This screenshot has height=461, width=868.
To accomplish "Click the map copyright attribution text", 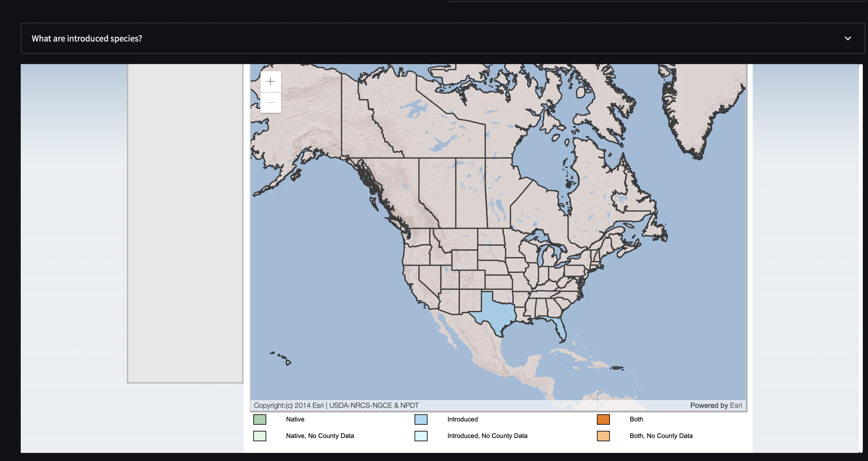I will coord(336,405).
